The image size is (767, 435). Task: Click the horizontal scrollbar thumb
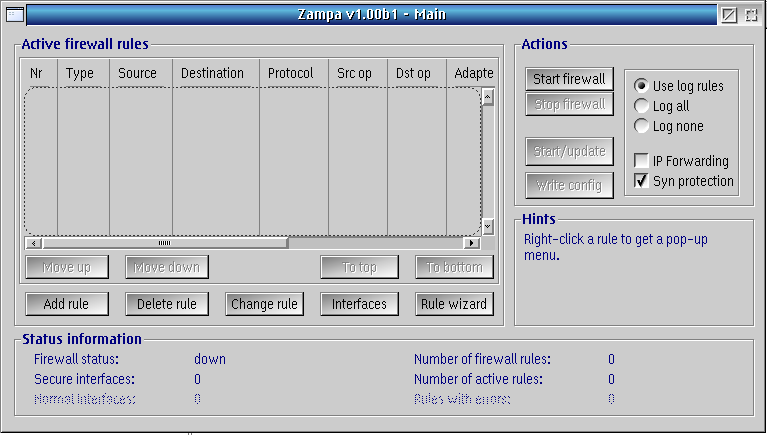(x=165, y=243)
